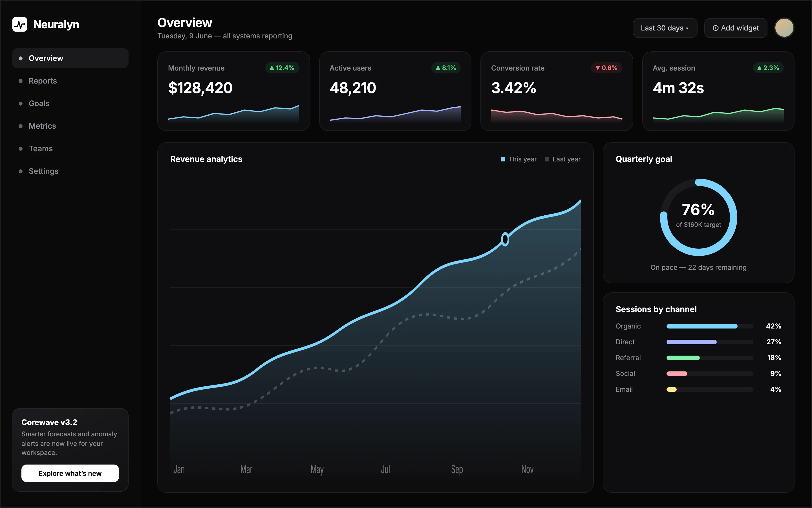Open Settings in the sidebar
This screenshot has height=508, width=812.
pos(70,171)
